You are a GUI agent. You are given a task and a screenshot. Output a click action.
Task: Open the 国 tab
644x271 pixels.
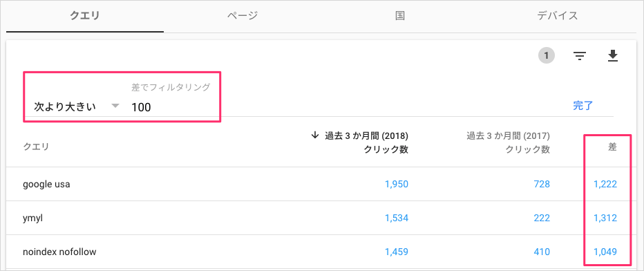(400, 16)
